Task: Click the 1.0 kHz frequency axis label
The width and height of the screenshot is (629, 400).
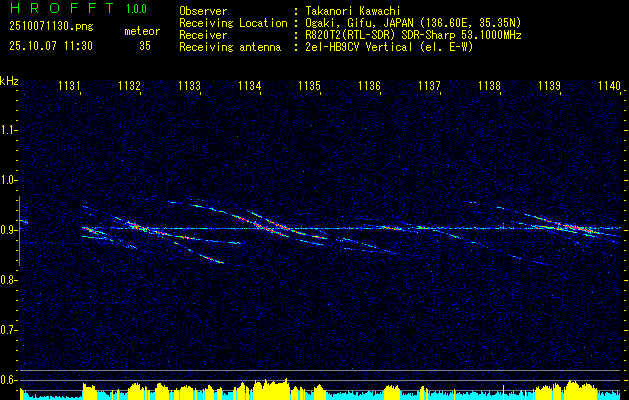Action: [8, 180]
